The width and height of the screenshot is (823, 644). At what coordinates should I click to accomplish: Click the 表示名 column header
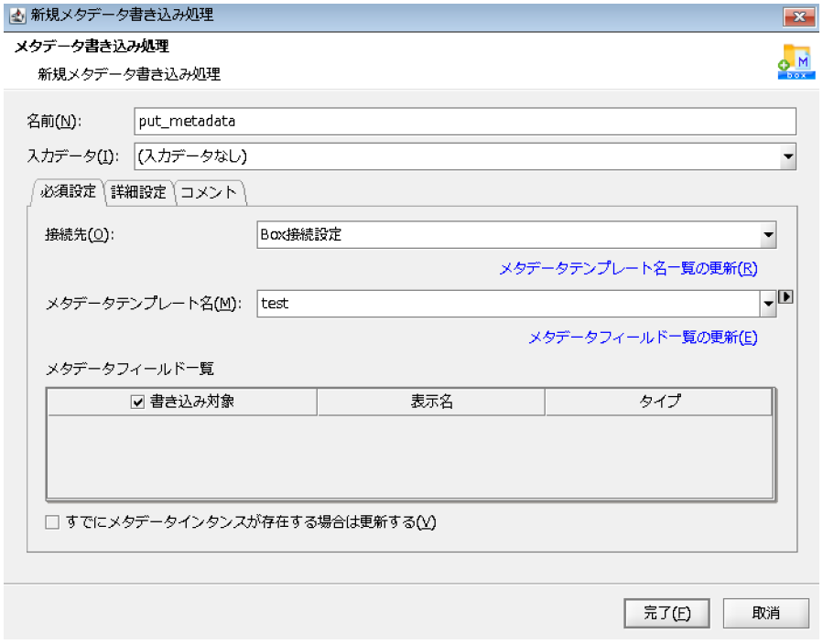pos(431,402)
